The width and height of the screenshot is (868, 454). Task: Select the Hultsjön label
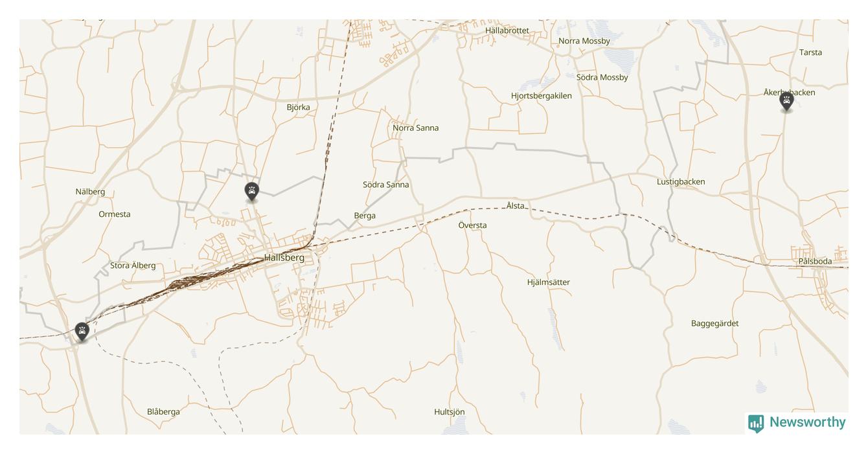[450, 412]
